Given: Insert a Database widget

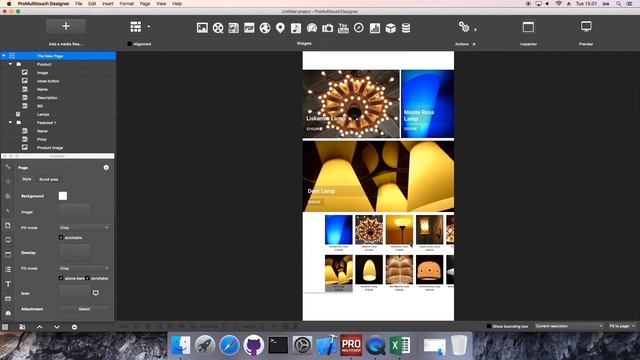Looking at the screenshot, I should pos(406,28).
